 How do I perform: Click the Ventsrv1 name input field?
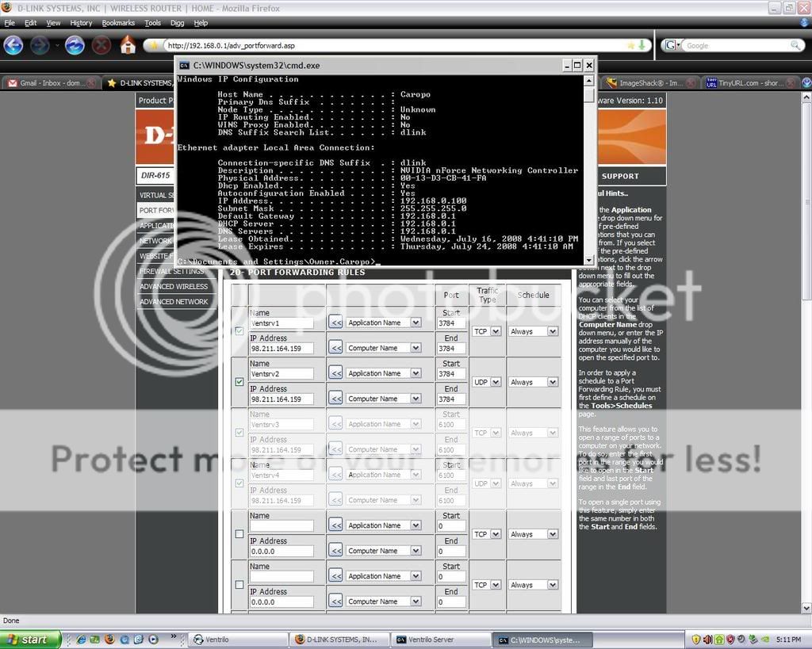point(282,323)
